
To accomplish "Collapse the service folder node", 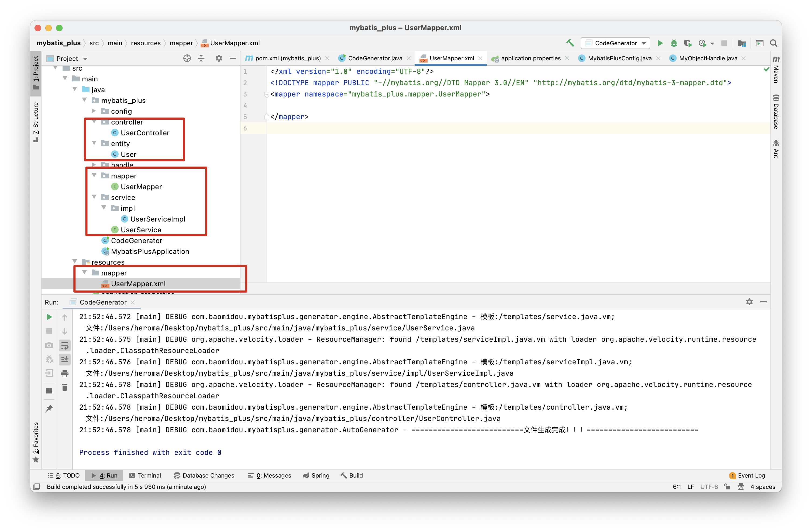I will tap(94, 197).
